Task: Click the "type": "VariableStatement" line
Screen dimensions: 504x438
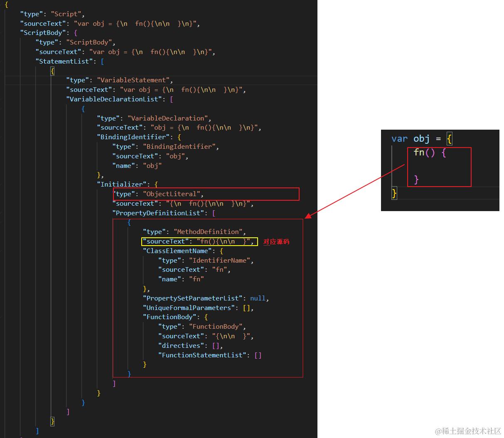Action: (120, 80)
